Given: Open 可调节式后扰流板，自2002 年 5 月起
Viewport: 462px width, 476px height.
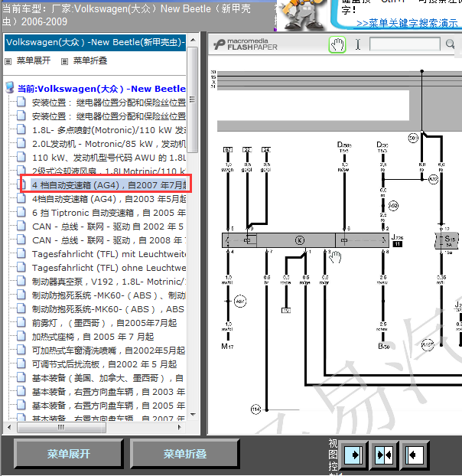Looking at the screenshot, I should click(104, 364).
